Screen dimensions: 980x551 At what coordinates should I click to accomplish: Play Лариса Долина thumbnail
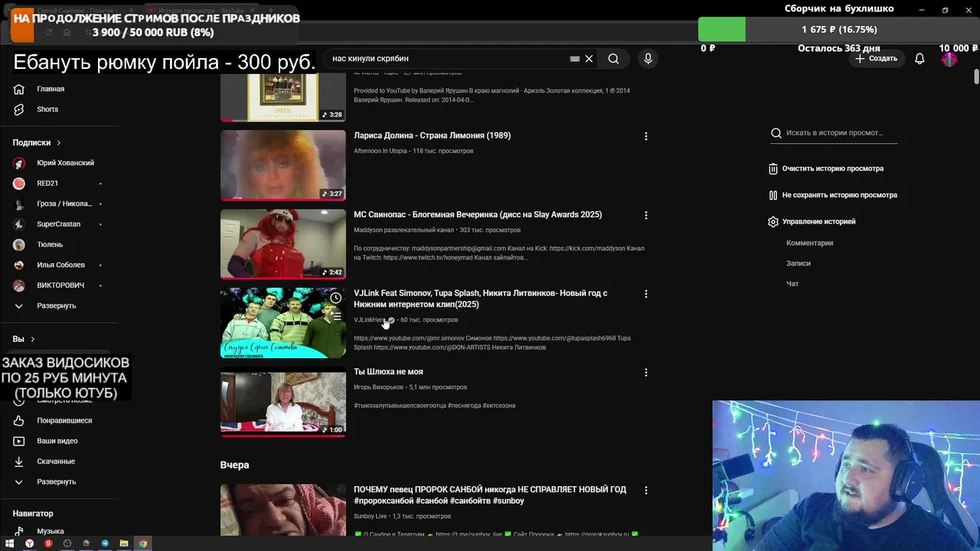point(283,165)
